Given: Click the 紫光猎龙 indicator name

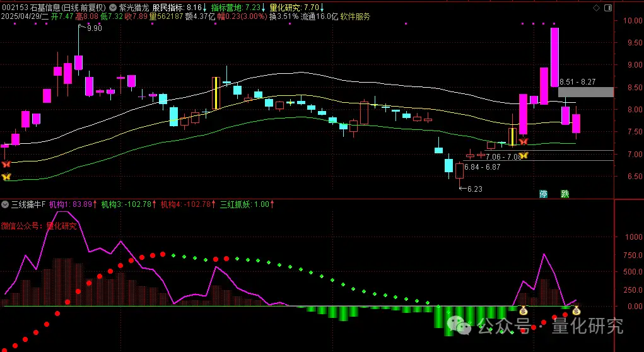Looking at the screenshot, I should [x=134, y=8].
